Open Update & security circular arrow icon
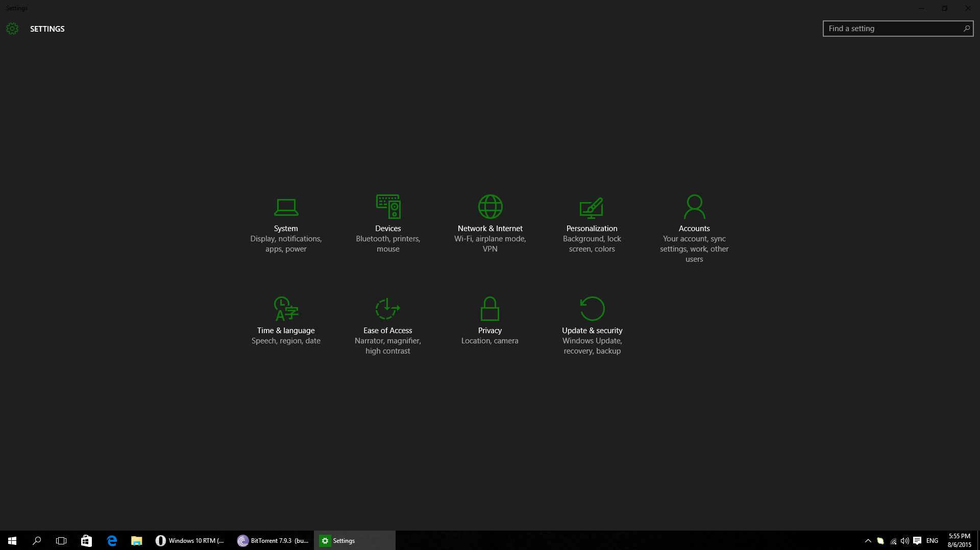Image resolution: width=980 pixels, height=550 pixels. 592,309
